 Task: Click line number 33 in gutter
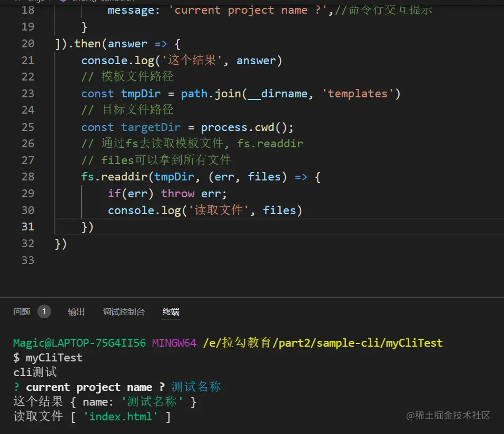(x=28, y=260)
